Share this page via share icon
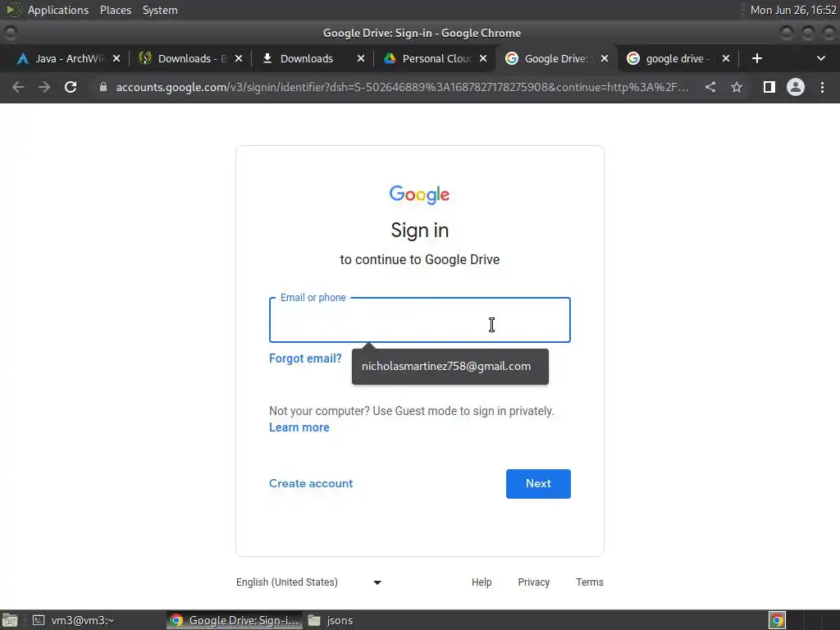 (x=710, y=87)
